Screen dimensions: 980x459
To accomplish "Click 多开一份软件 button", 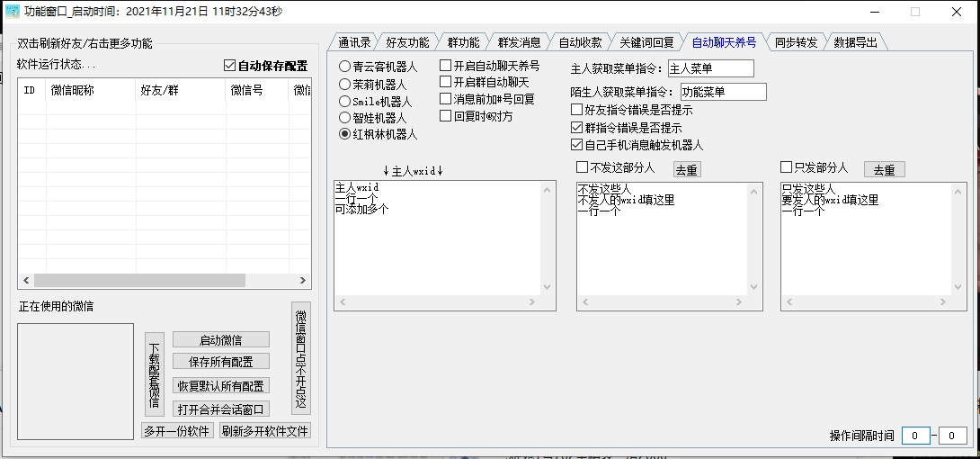I will point(178,431).
